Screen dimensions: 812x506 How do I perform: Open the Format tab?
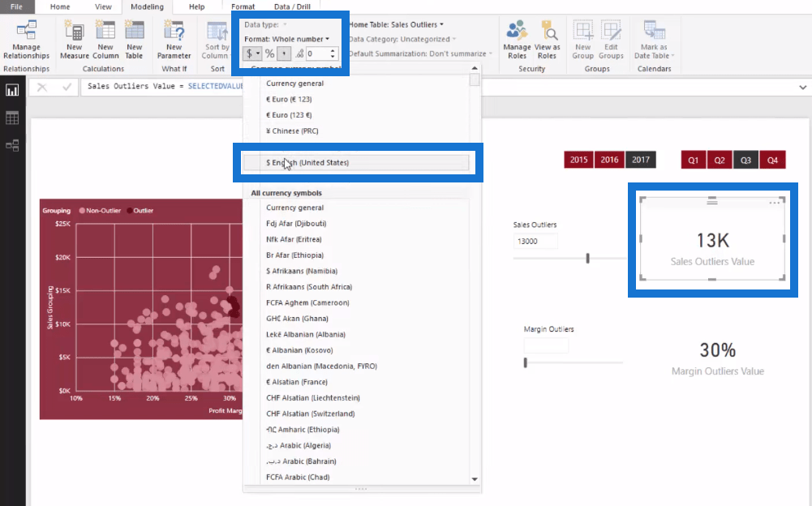click(243, 6)
